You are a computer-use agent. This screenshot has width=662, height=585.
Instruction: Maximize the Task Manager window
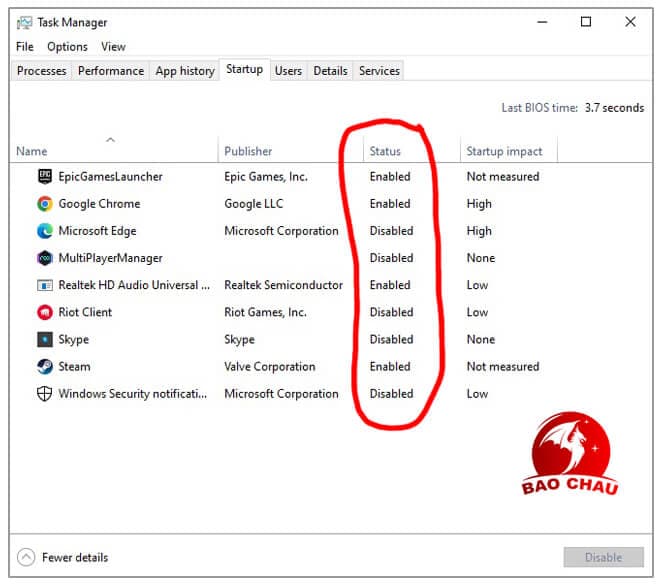click(586, 22)
